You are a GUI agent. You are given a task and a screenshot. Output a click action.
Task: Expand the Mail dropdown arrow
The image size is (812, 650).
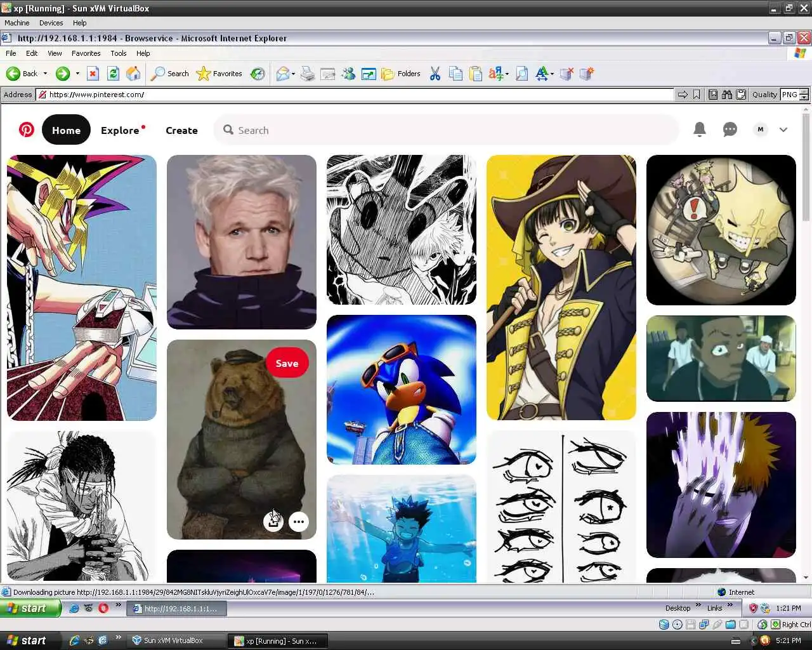tap(293, 74)
